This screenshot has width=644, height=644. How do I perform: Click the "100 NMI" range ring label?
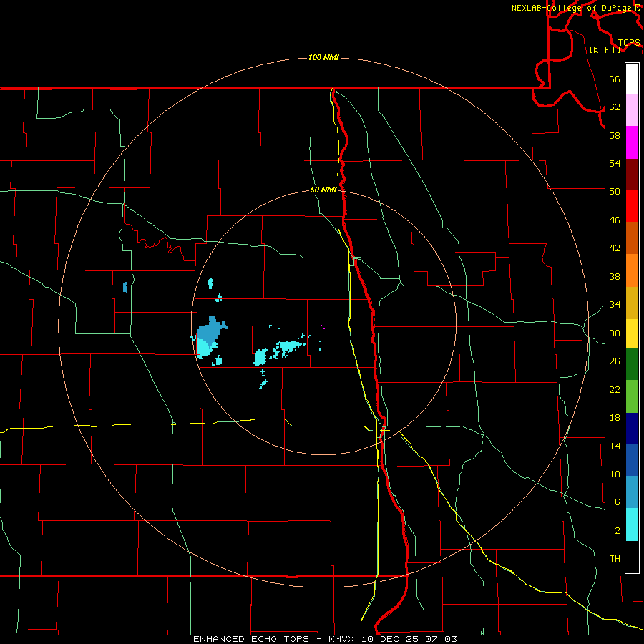[323, 57]
